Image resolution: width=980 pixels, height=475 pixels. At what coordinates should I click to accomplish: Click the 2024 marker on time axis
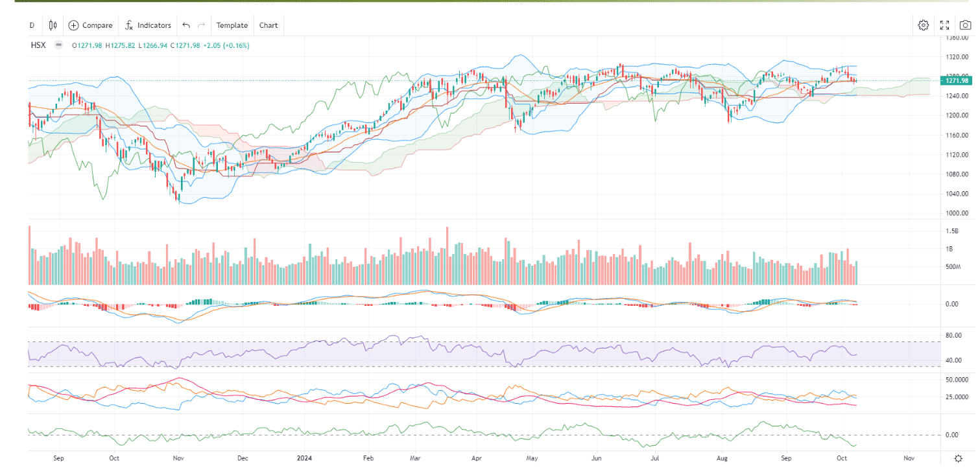click(x=305, y=458)
